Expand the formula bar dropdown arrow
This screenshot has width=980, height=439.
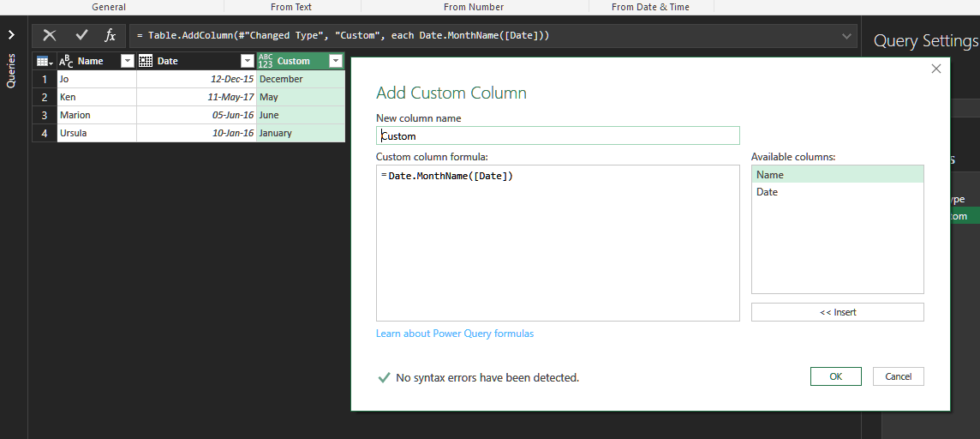click(846, 36)
